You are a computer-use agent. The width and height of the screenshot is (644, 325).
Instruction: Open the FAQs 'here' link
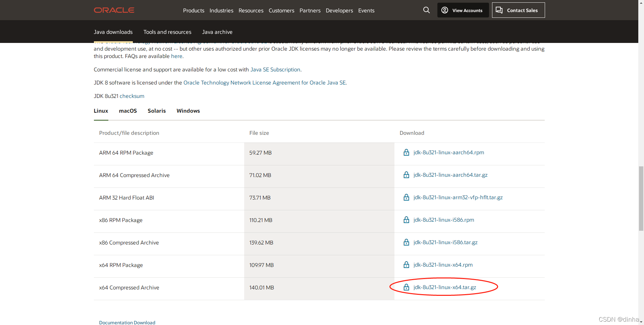176,56
